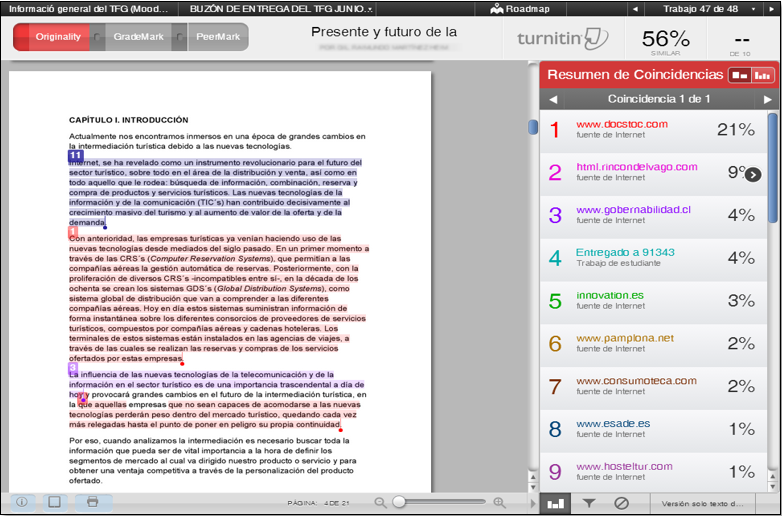Open source innovation.es
The height and width of the screenshot is (516, 782).
tap(609, 295)
